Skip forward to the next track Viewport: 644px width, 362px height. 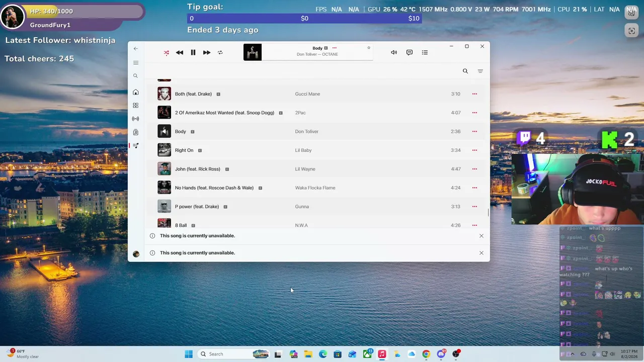coord(207,52)
